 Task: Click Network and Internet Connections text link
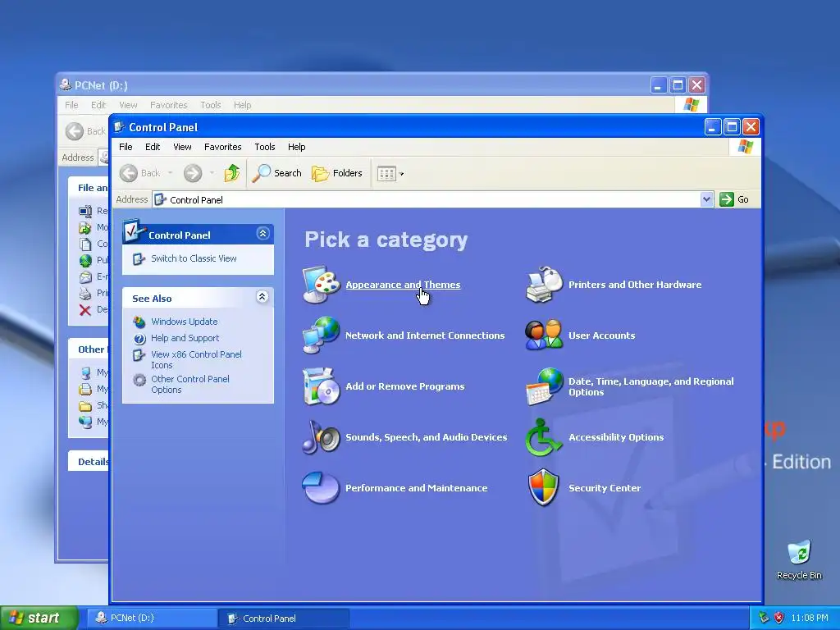click(x=426, y=336)
